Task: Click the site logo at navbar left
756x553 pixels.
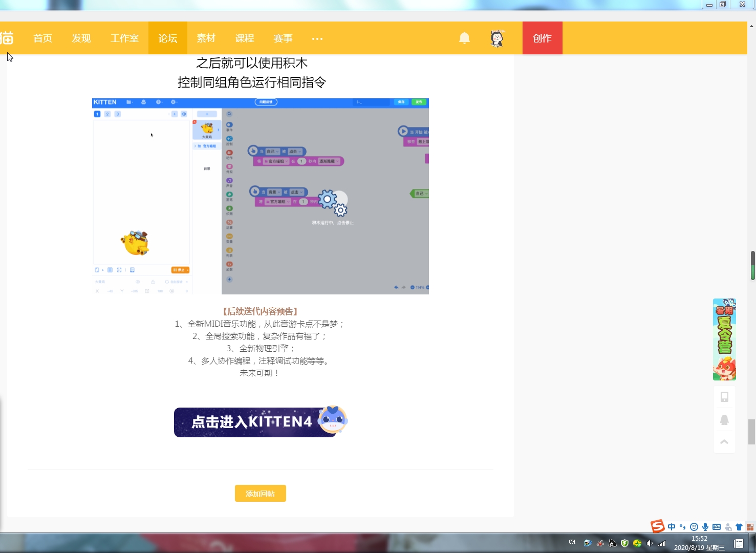Action: [x=7, y=38]
